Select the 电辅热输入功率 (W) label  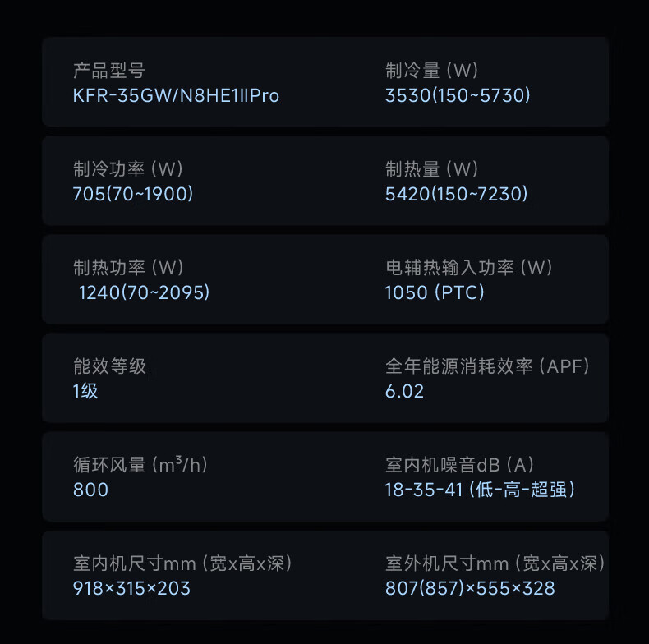(468, 268)
